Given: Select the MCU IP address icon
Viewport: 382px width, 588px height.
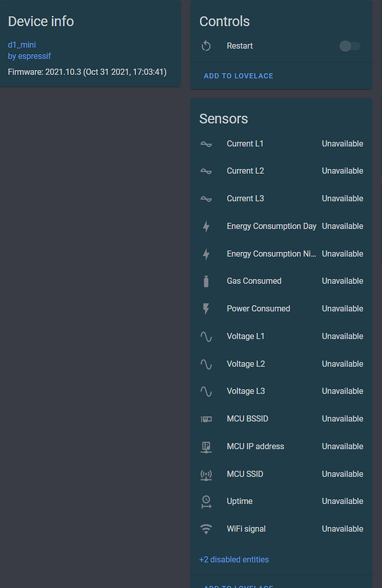Looking at the screenshot, I should (x=207, y=446).
